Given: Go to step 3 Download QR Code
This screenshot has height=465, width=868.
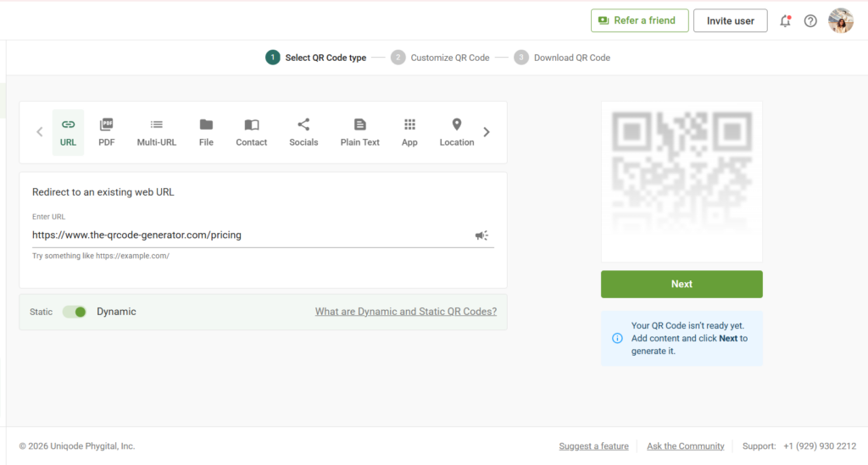Looking at the screenshot, I should pos(562,58).
